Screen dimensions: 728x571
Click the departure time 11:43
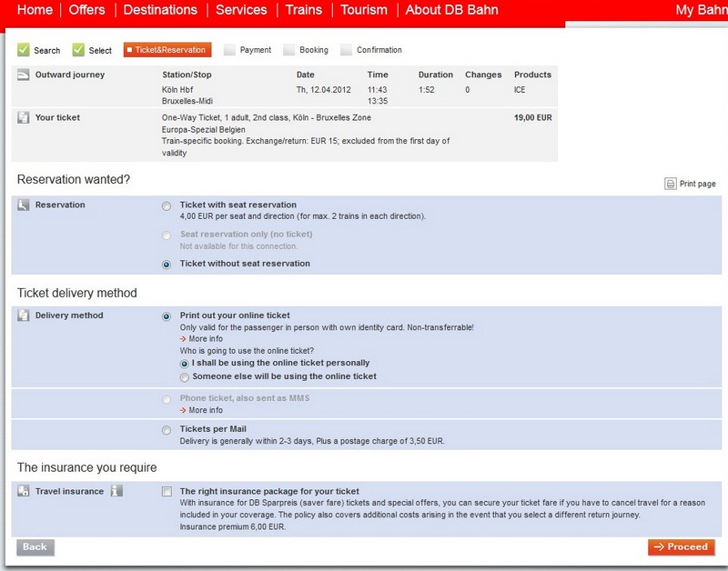(x=377, y=89)
